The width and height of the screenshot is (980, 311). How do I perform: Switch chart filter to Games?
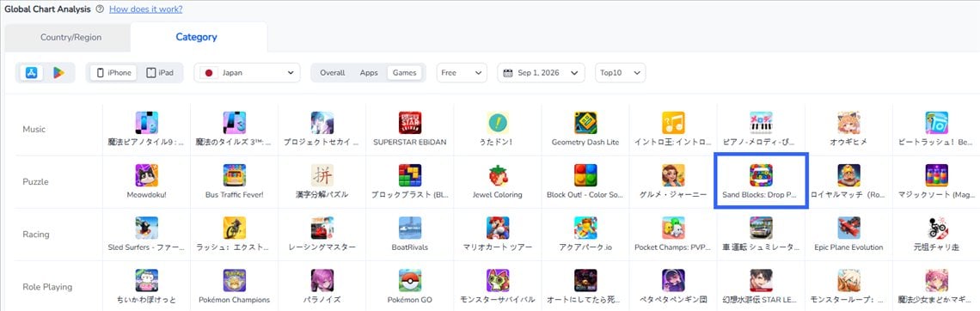point(404,72)
